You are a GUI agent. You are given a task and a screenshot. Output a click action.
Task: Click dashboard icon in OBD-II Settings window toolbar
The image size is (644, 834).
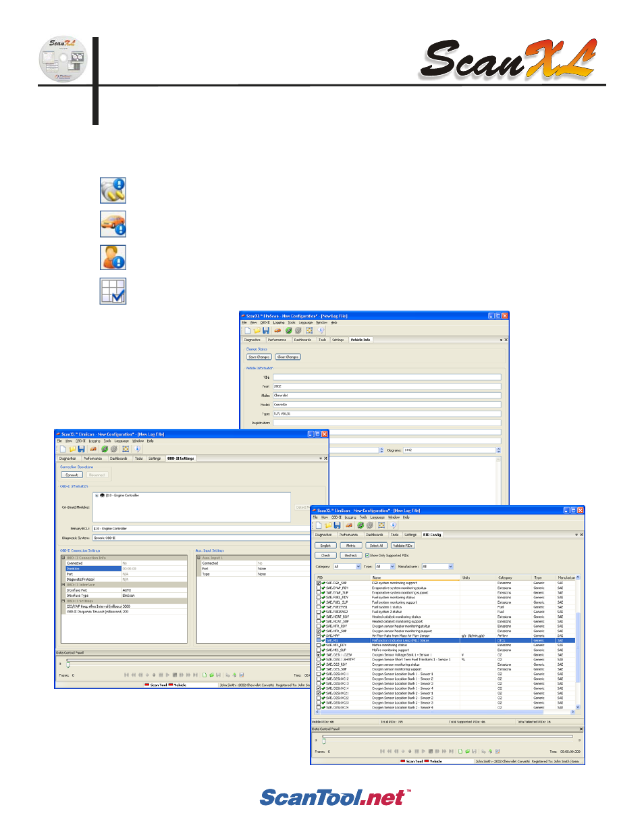pyautogui.click(x=126, y=448)
